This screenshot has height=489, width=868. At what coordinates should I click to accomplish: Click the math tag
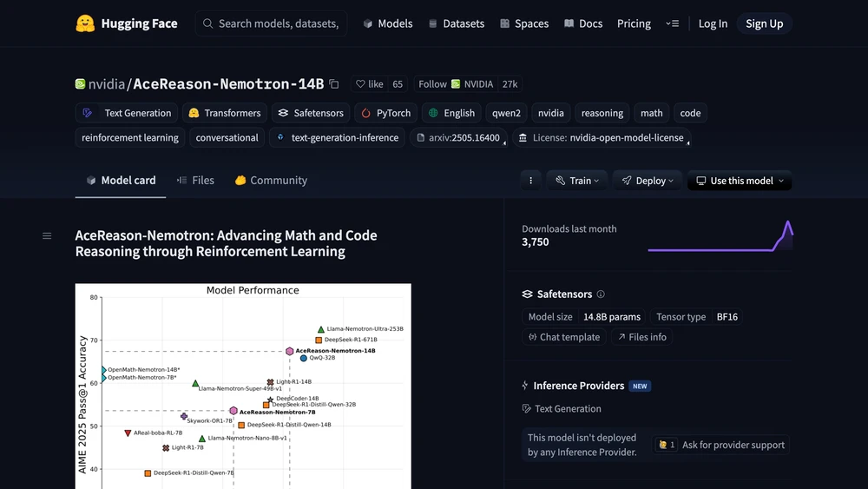(652, 113)
